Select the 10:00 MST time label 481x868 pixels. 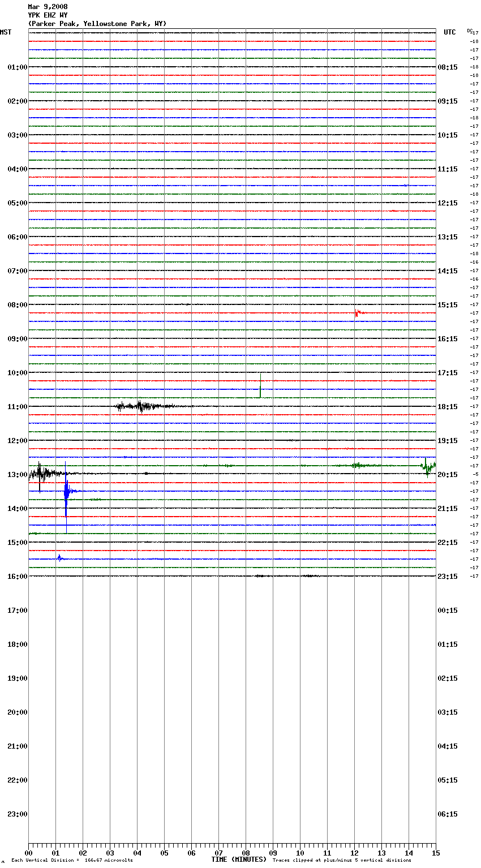[x=18, y=372]
